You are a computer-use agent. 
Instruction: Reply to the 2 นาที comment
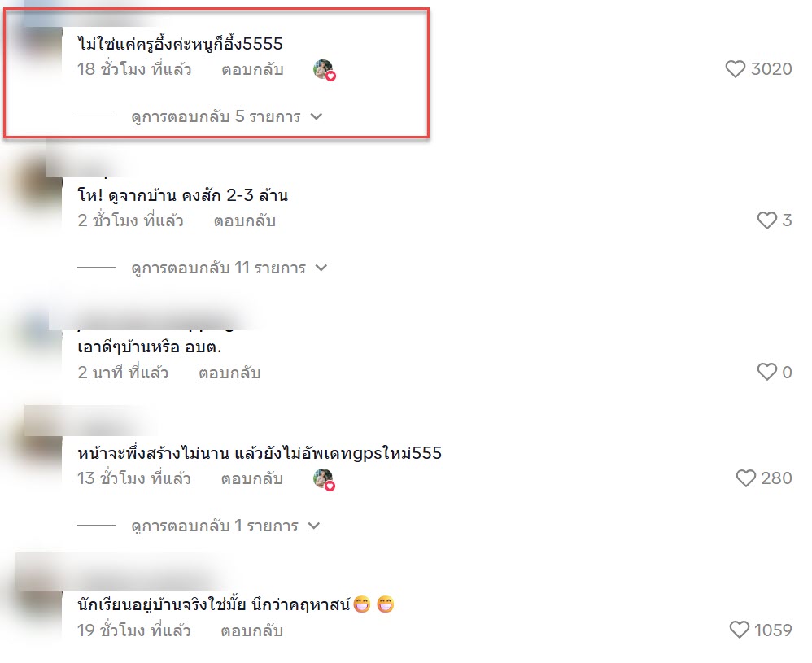pos(230,373)
